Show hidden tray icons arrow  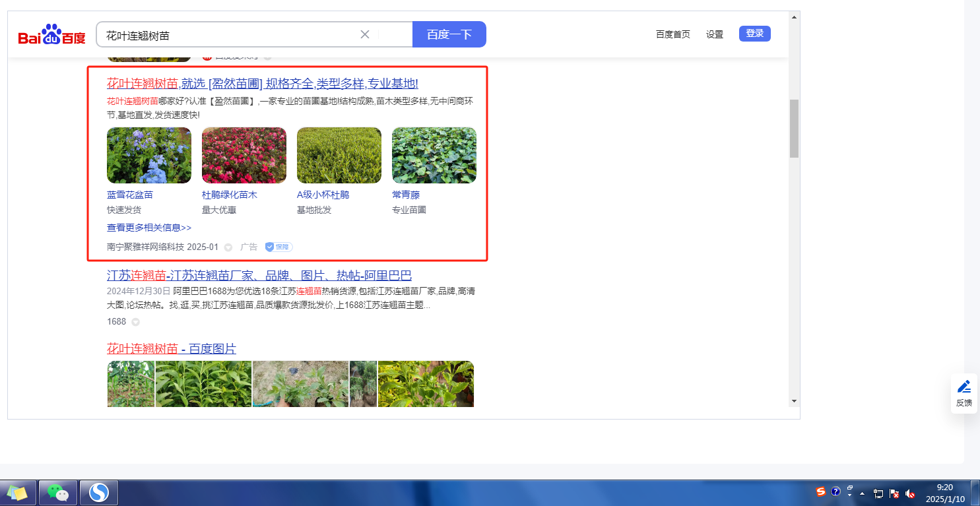(x=862, y=493)
